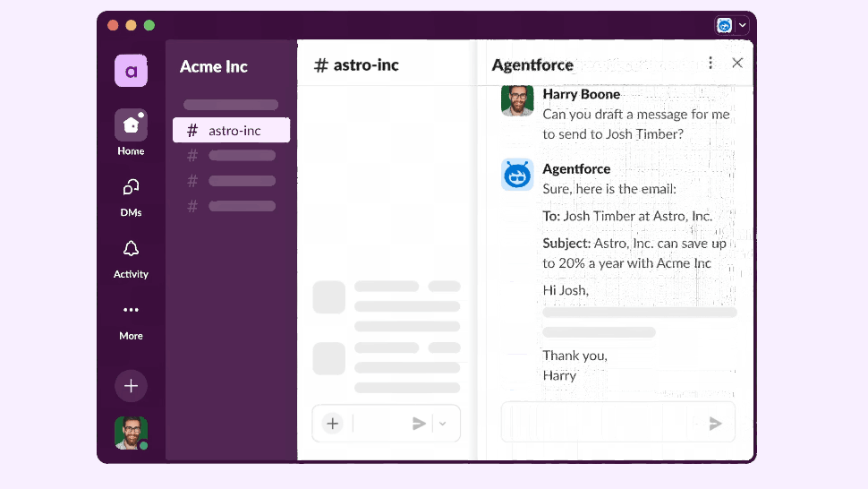Open Agentforce panel more options (three dots)
868x489 pixels.
tap(711, 63)
